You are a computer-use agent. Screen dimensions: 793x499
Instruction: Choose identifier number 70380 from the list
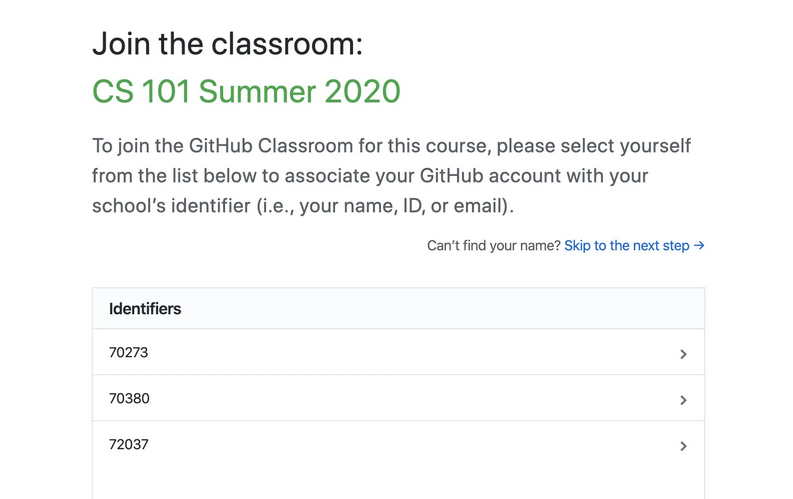point(129,399)
